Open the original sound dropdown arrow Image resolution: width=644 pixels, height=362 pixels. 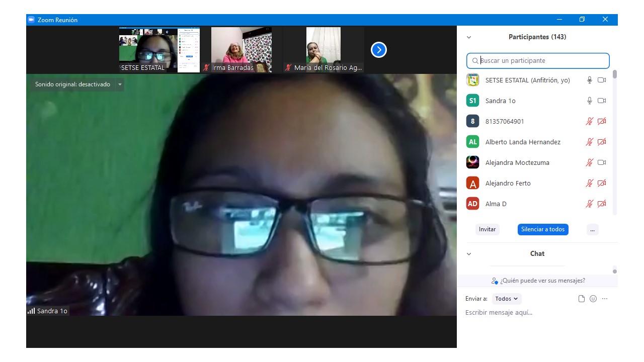pos(120,84)
